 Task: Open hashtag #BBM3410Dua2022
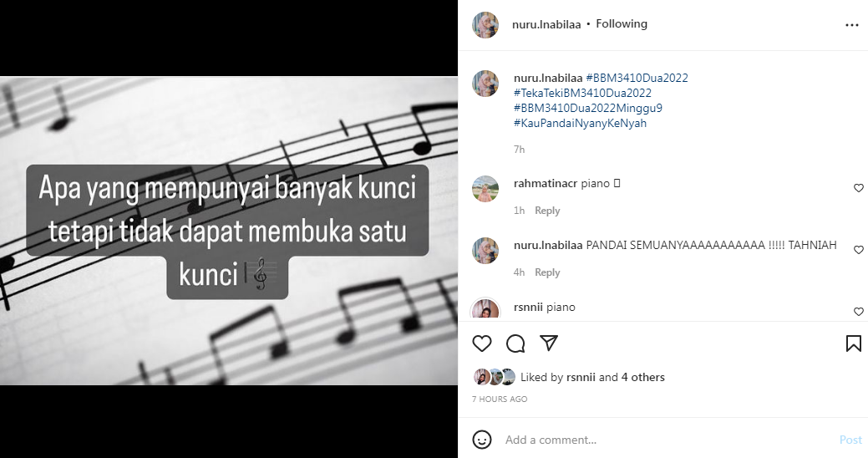tap(637, 78)
